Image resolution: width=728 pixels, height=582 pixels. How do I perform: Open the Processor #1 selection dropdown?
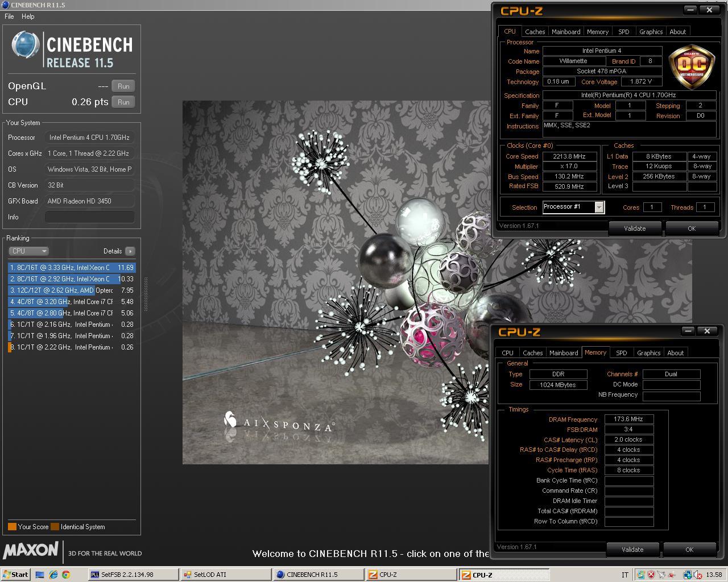pos(573,207)
